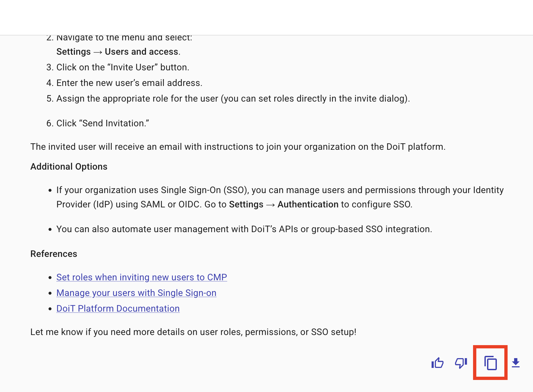Select the like icon for feedback
Screen dimensions: 533x392
(437, 363)
